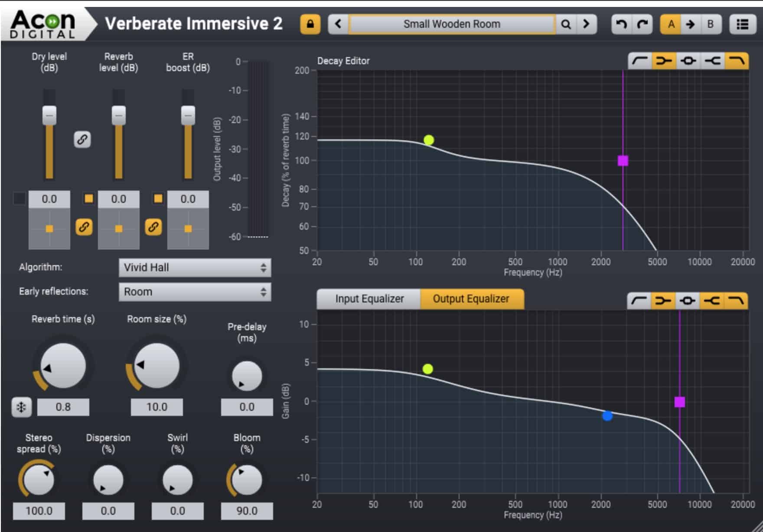Expand the Small Wooden Room preset browser
The width and height of the screenshot is (763, 532).
point(453,24)
